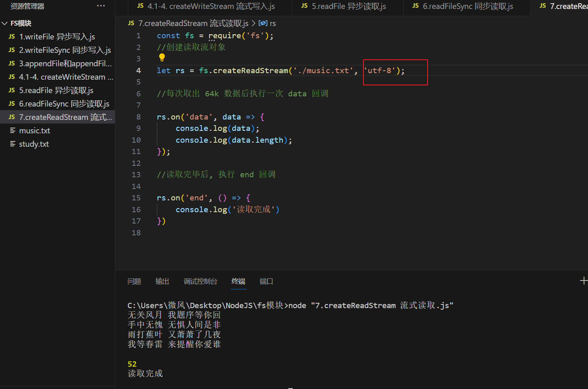Click console.log(data.length) on line 10
Viewport: 588px width, 389px height.
233,140
